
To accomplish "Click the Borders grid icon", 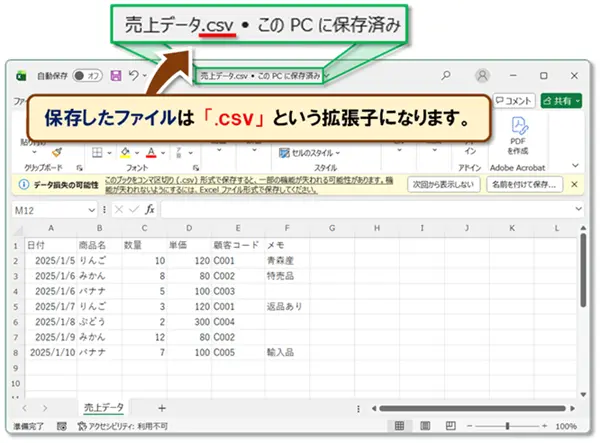I will [97, 153].
